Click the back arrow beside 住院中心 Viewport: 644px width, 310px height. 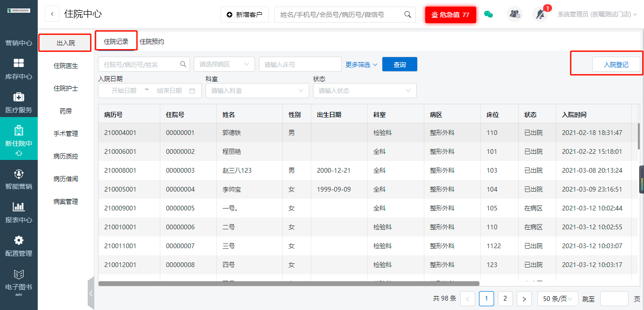tap(52, 14)
